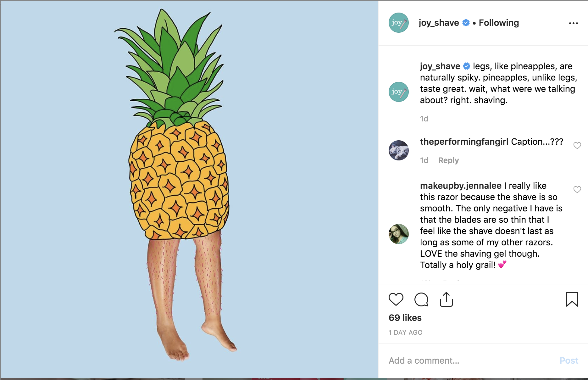
Task: Click the joy_shave avatar in the header
Action: point(399,23)
